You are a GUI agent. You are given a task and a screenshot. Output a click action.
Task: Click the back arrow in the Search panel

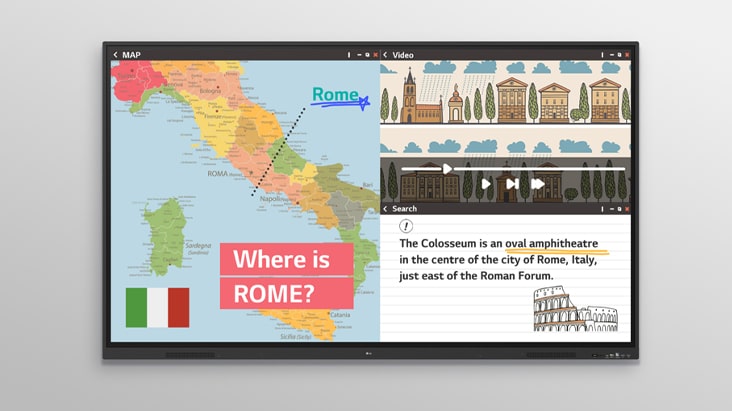pos(386,209)
